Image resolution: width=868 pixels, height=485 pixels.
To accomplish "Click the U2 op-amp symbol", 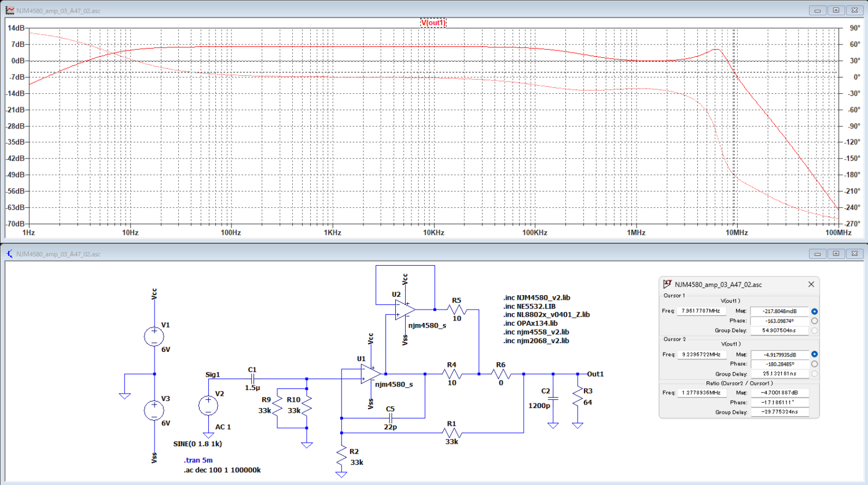I will click(x=404, y=310).
